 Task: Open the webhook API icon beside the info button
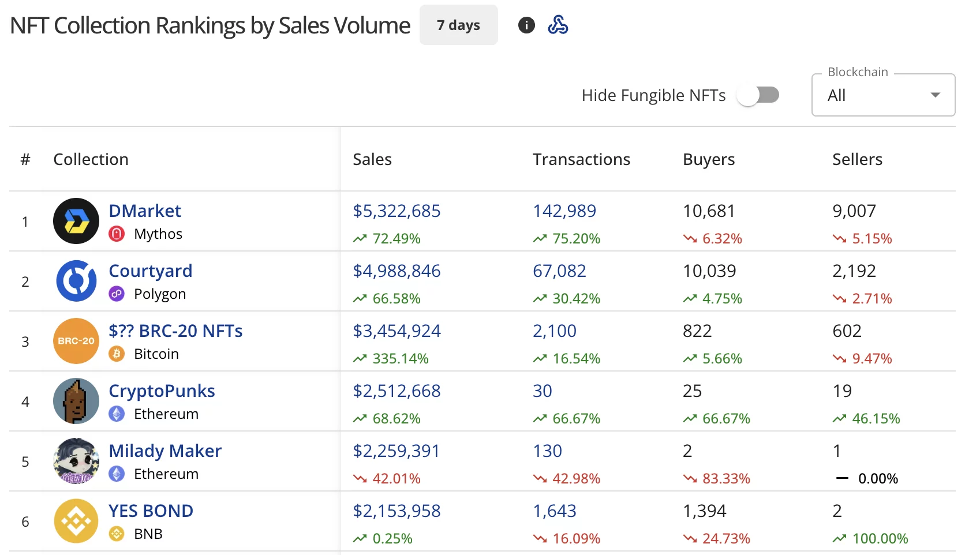coord(558,25)
